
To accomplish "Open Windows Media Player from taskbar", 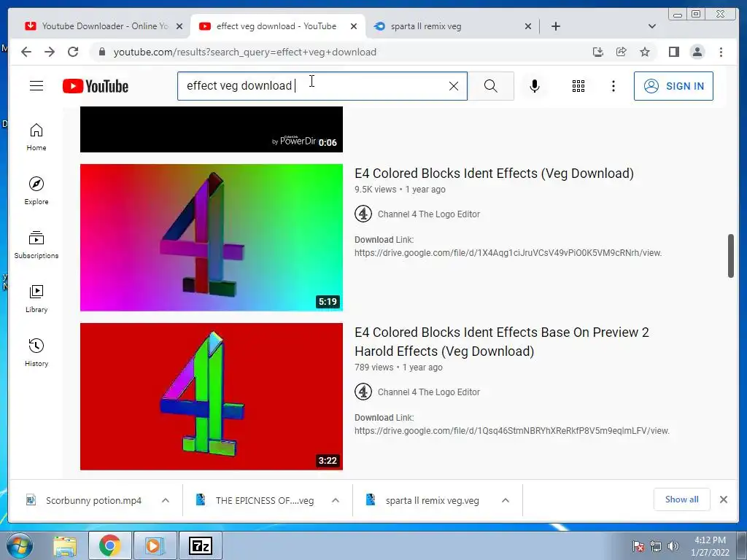I will [x=155, y=545].
